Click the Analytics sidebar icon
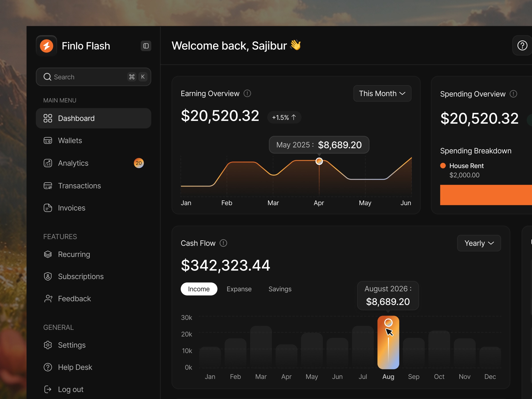 (48, 163)
